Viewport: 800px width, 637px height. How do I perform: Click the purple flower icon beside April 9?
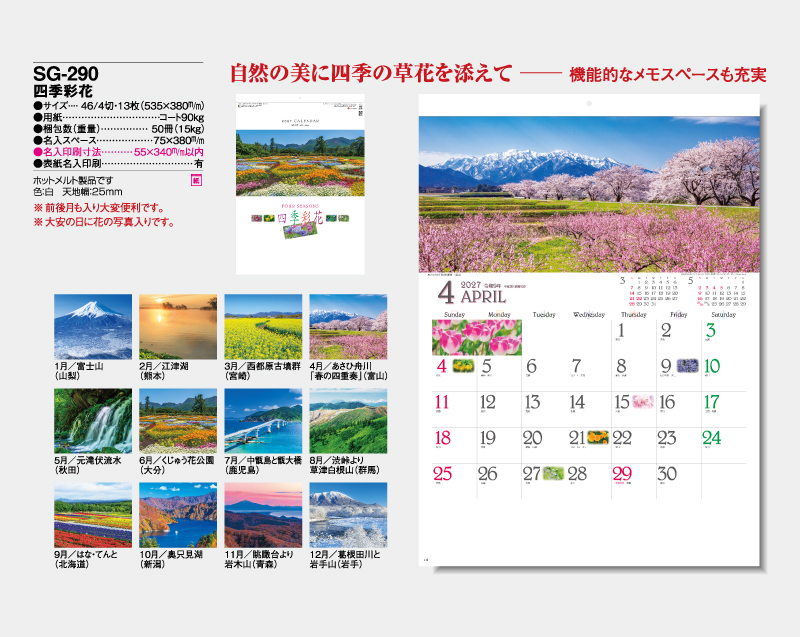pyautogui.click(x=687, y=366)
